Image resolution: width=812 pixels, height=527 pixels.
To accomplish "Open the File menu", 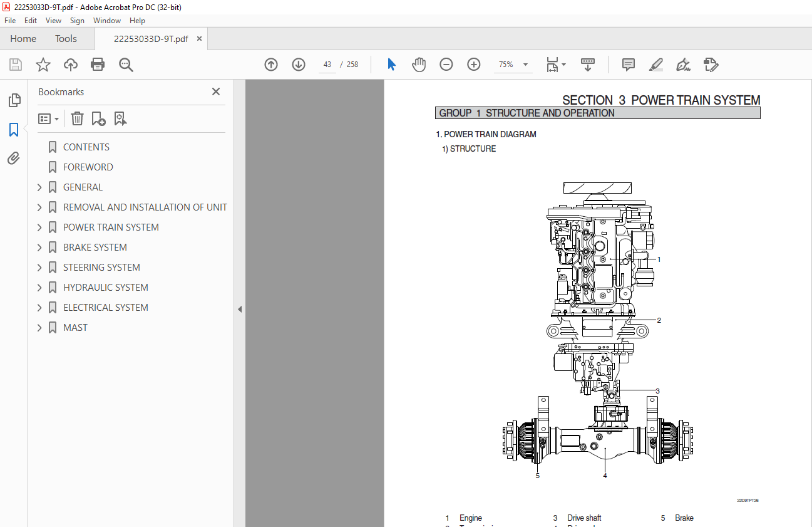I will [x=10, y=21].
